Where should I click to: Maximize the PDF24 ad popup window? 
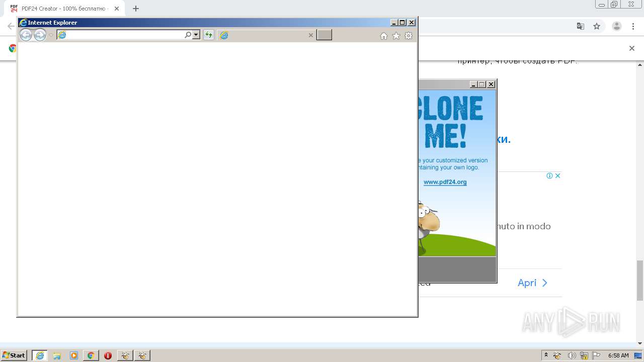pos(481,84)
